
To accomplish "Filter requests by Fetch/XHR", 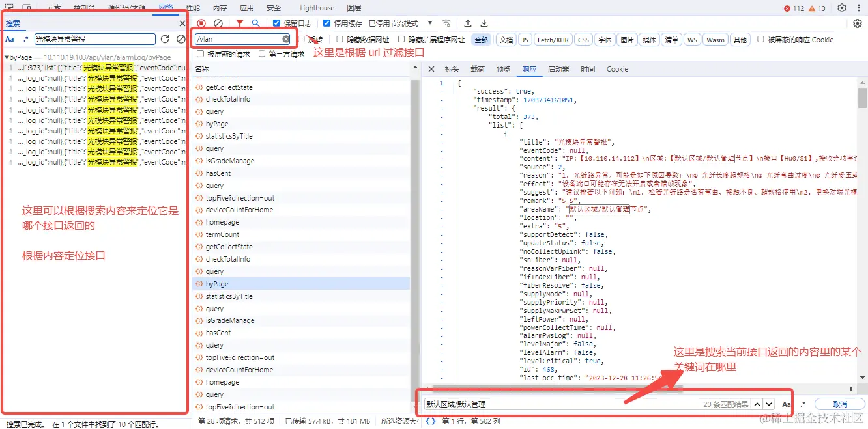I will tap(553, 40).
